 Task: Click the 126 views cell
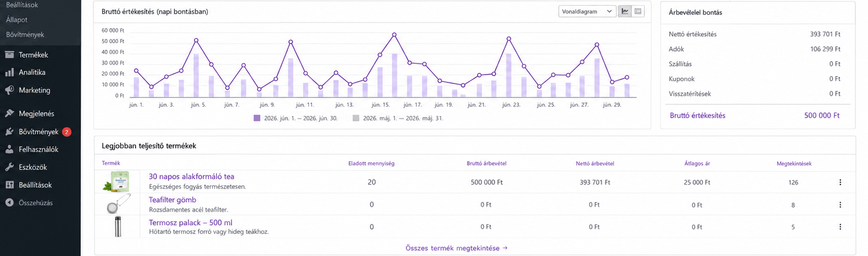[793, 182]
